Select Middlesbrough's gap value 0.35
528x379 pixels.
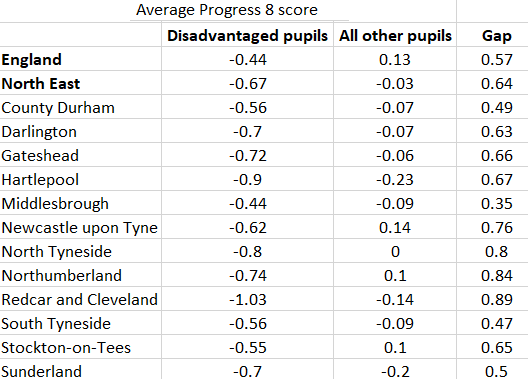pos(497,203)
